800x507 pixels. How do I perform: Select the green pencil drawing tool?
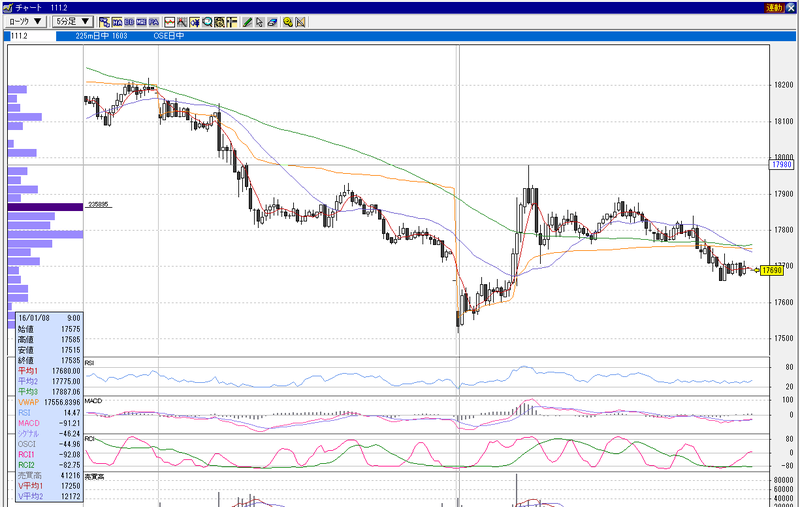coord(247,22)
